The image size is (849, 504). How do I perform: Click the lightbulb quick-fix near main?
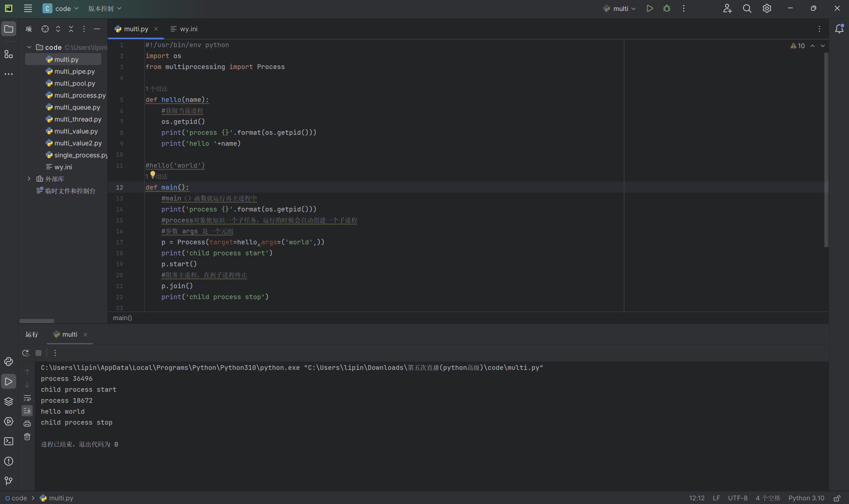(x=152, y=175)
